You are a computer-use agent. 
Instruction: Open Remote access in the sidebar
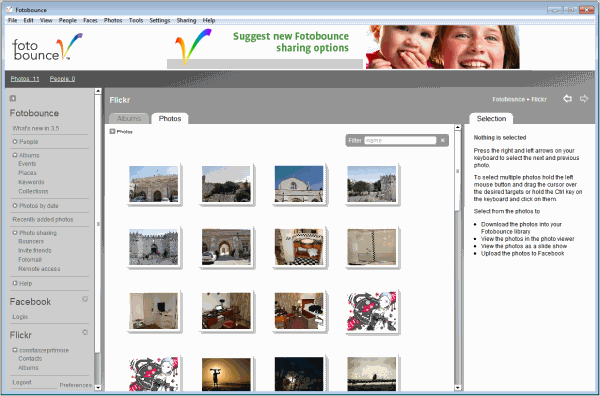[39, 269]
